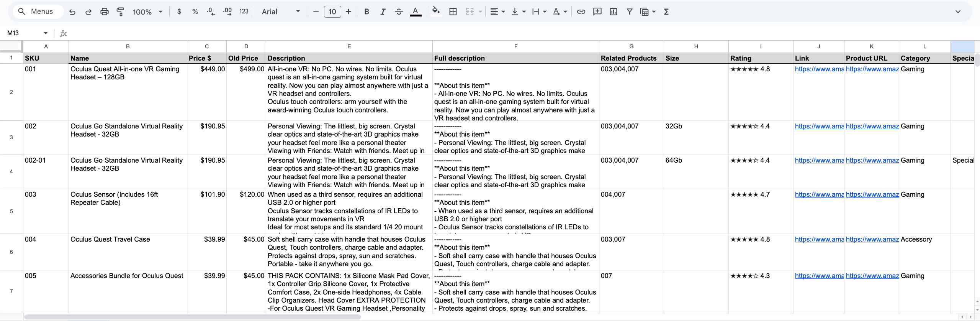Open the Menus search box
Viewport: 980px width, 321px height.
point(38,12)
